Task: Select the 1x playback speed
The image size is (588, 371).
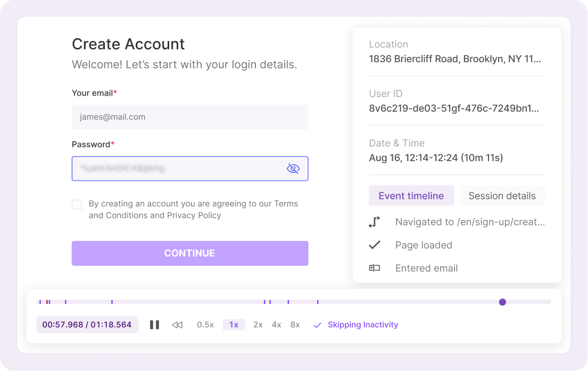Action: [x=234, y=325]
